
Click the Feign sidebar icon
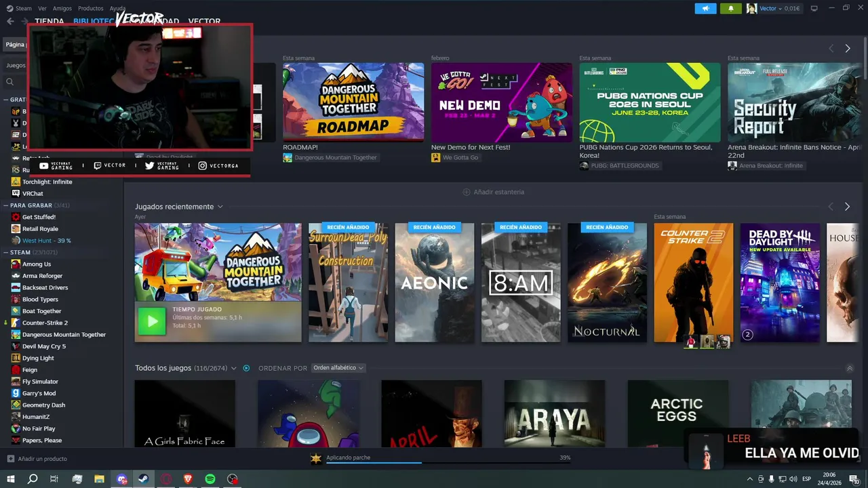click(16, 369)
